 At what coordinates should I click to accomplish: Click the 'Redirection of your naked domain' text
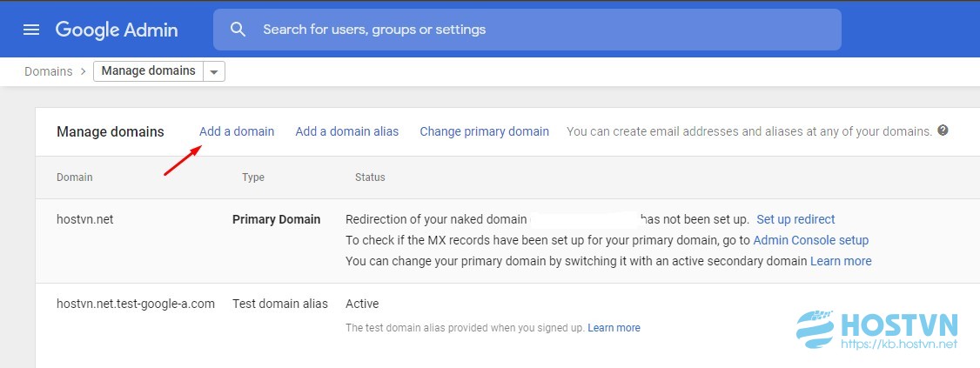[x=436, y=219]
